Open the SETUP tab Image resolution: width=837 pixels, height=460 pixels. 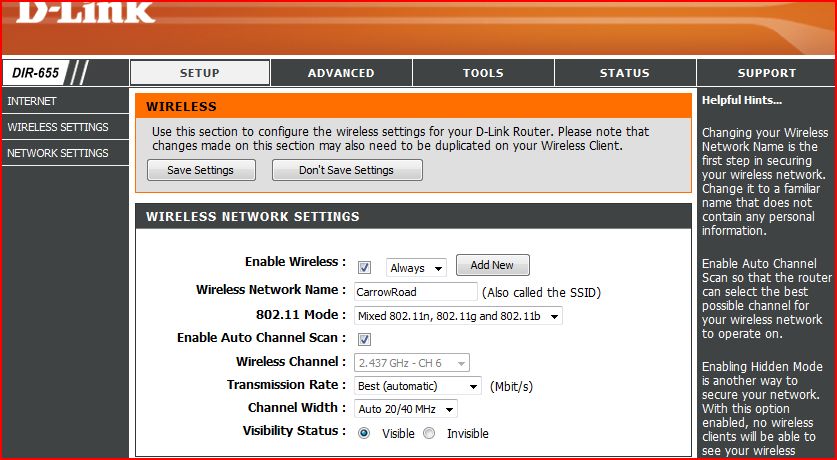pos(200,73)
